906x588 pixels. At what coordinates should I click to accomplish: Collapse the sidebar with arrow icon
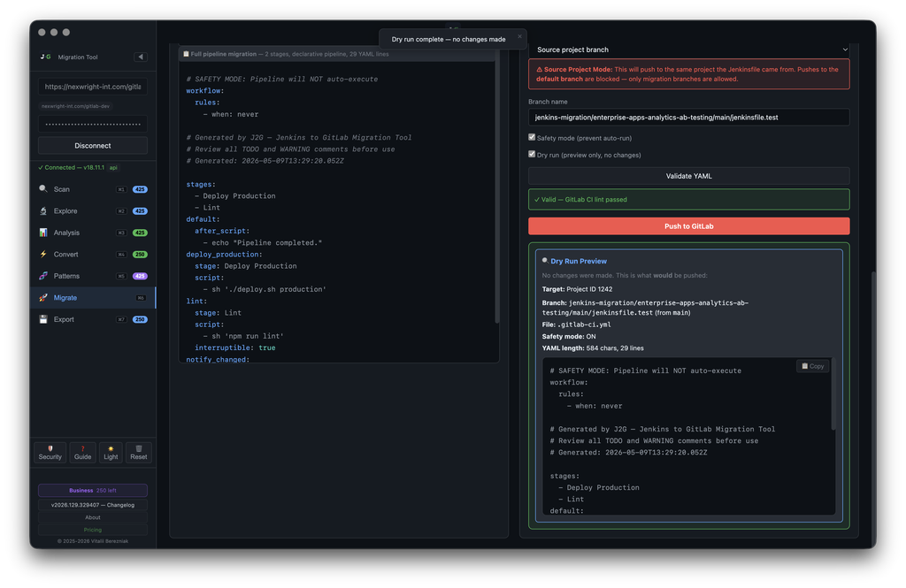pos(141,57)
